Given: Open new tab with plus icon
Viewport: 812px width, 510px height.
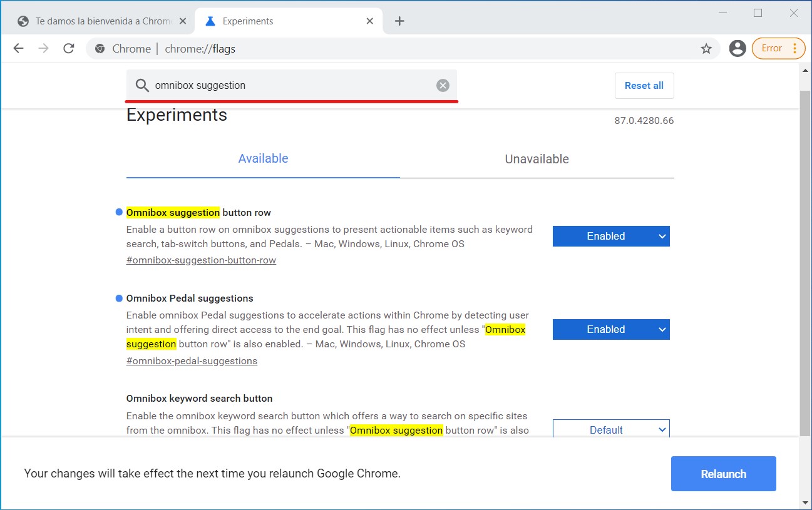Looking at the screenshot, I should point(399,21).
